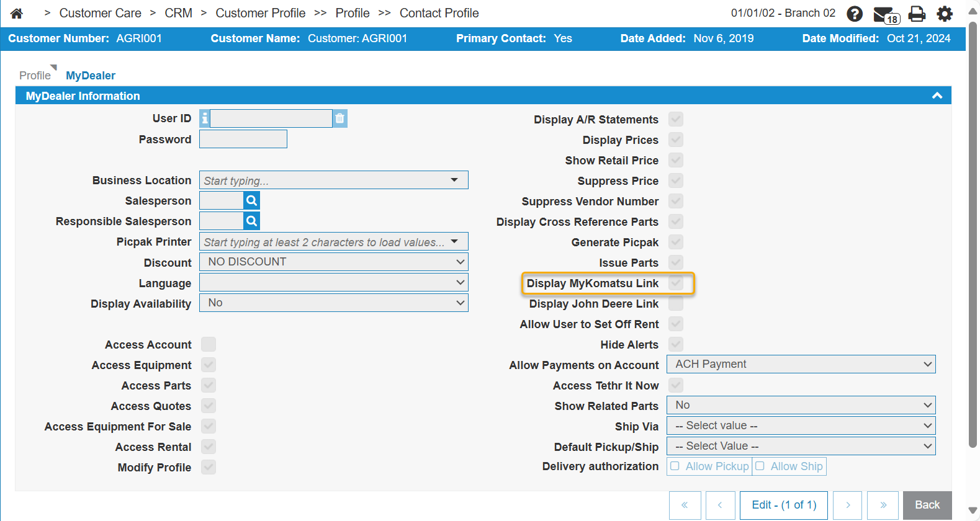Click into the Password input field

click(243, 139)
